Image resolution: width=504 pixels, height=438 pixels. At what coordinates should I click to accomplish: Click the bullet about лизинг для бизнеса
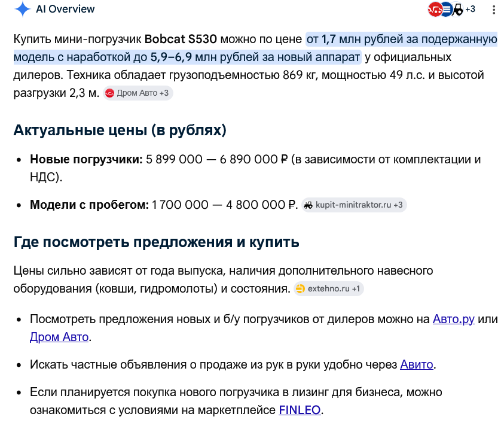(236, 401)
